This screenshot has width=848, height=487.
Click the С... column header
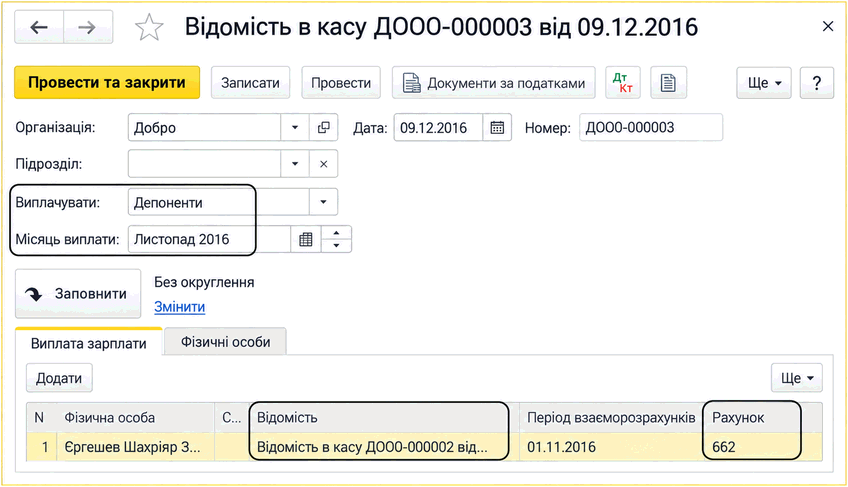(x=232, y=418)
